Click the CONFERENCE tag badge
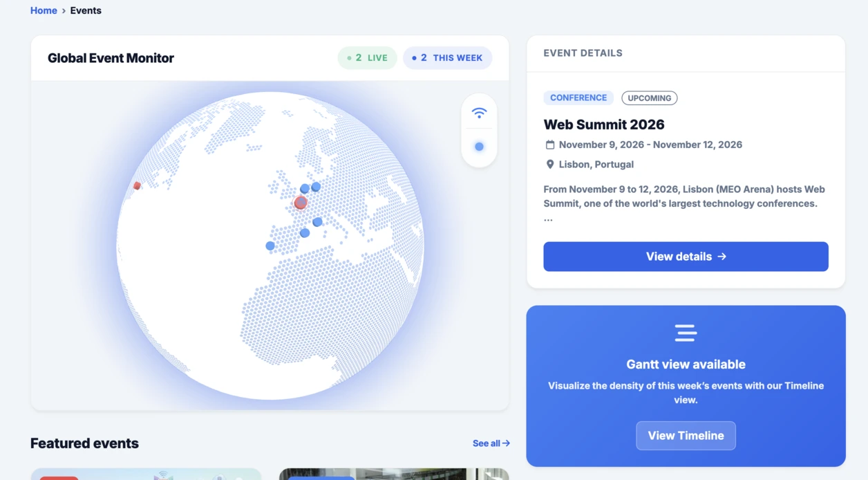This screenshot has width=868, height=480. pos(578,98)
